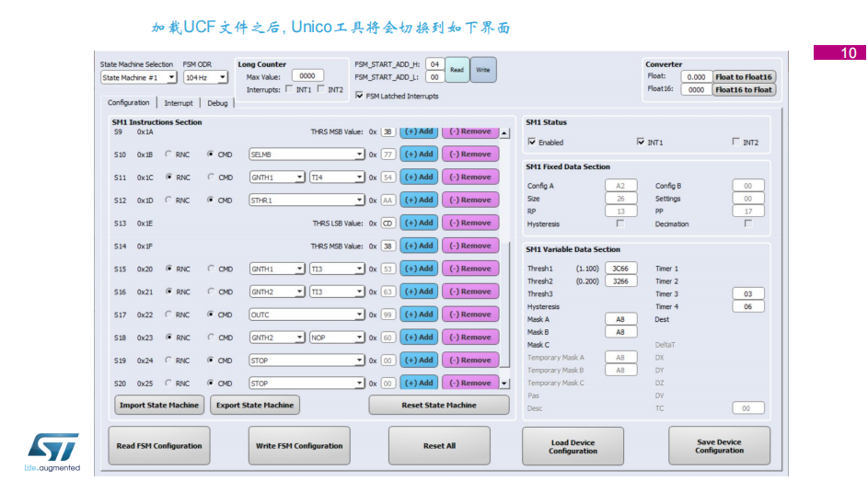Click Save Device Configuration button
Screen dimensions: 868x481
(719, 446)
